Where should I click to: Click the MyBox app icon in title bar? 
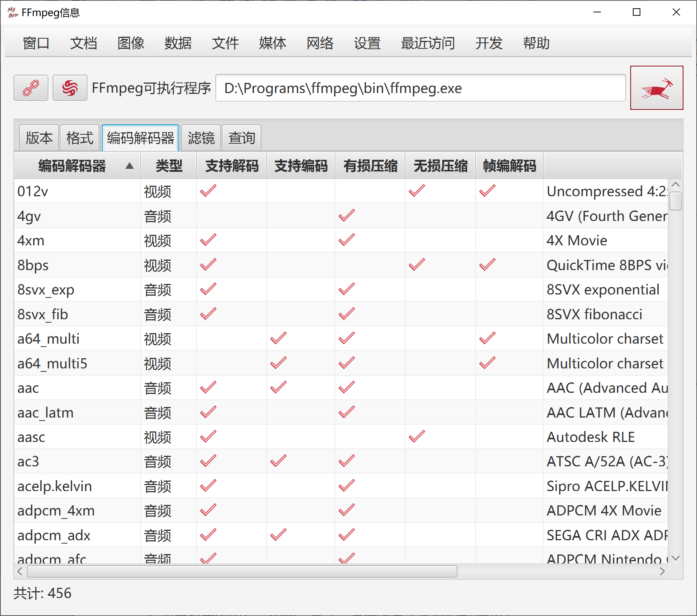[x=13, y=12]
